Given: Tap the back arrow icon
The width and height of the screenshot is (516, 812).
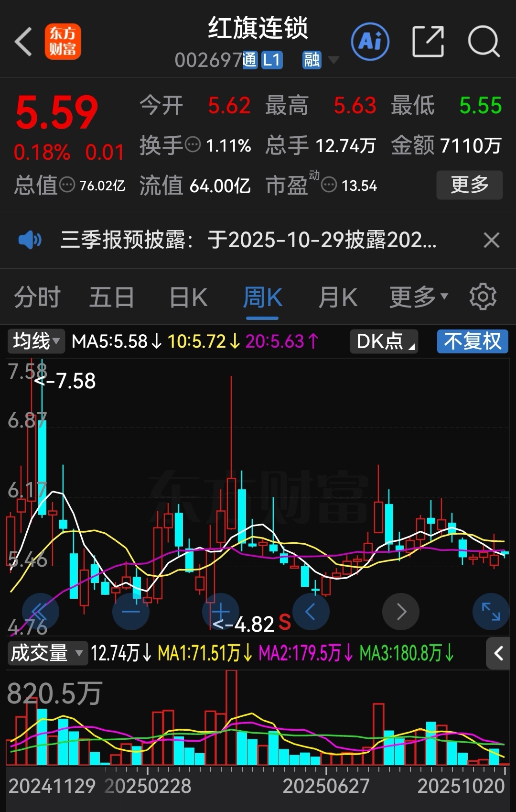Looking at the screenshot, I should click(x=23, y=42).
